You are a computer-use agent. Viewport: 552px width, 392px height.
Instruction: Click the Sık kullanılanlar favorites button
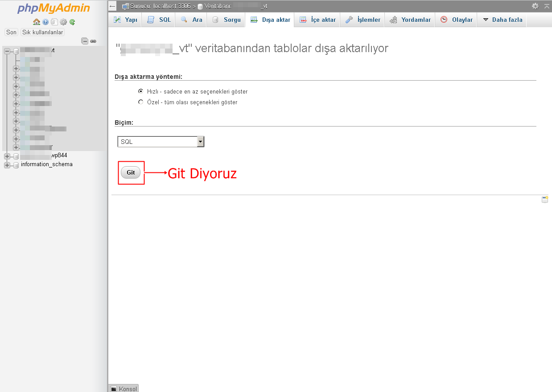coord(43,32)
